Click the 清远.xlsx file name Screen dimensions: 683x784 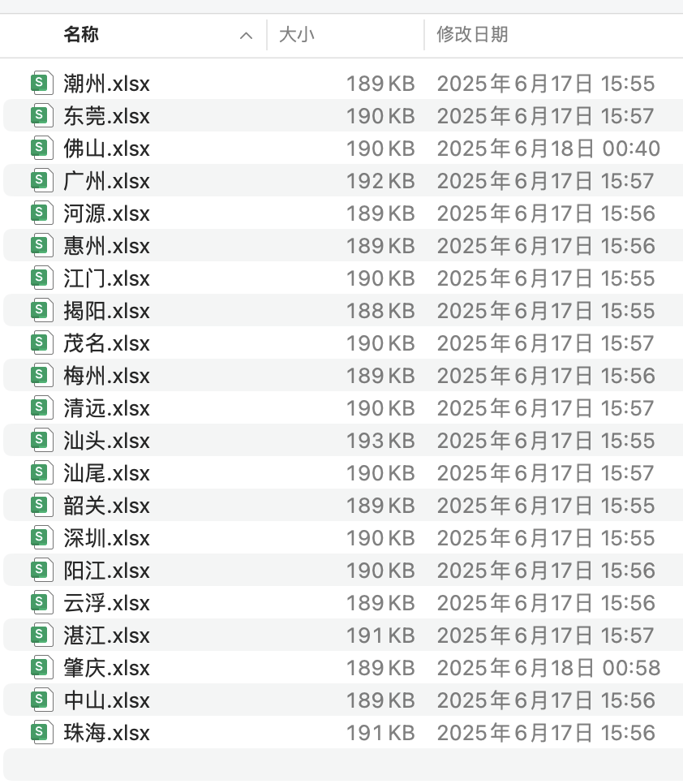click(x=106, y=408)
